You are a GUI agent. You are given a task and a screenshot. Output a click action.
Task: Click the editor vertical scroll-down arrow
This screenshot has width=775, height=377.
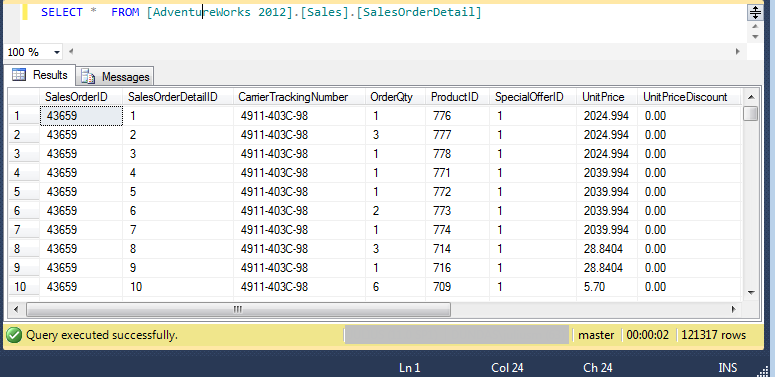pos(755,37)
